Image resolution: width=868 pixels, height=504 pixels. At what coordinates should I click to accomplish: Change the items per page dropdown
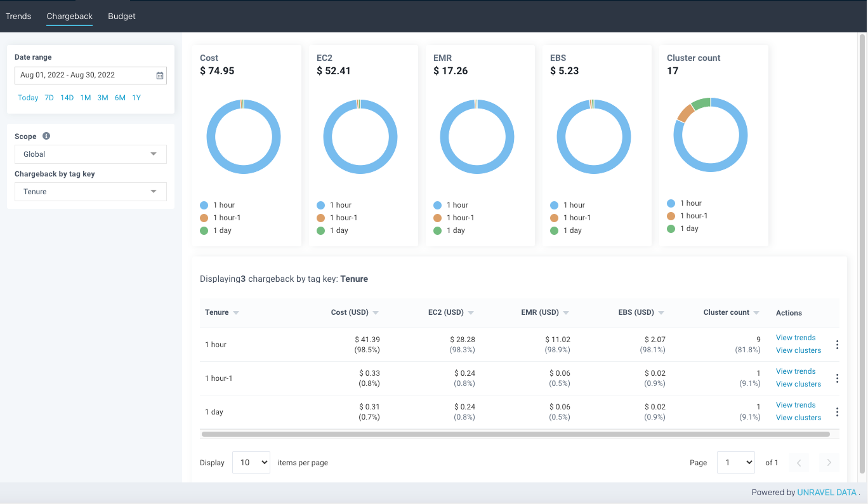(x=251, y=463)
